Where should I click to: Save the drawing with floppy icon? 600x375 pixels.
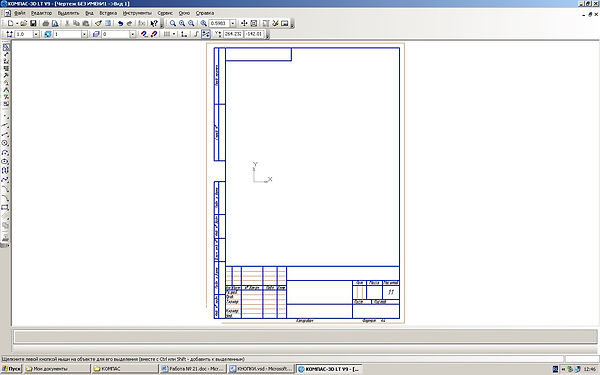pos(33,23)
